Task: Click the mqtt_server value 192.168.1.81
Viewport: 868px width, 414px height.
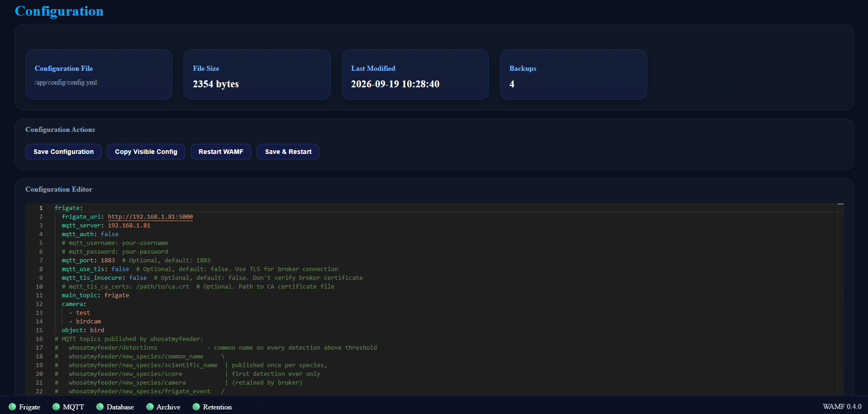Action: pyautogui.click(x=129, y=226)
